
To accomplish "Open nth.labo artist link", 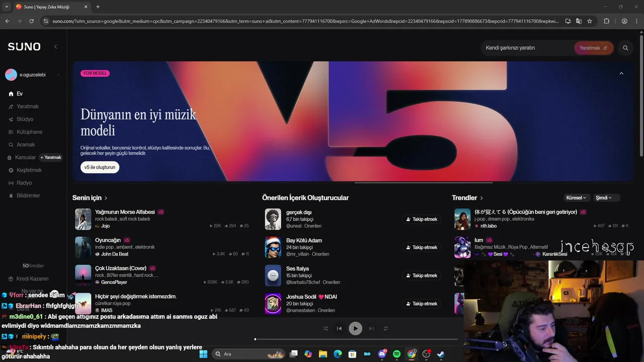I will coord(489,226).
